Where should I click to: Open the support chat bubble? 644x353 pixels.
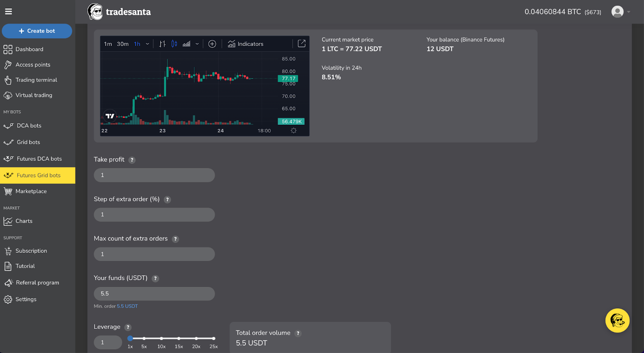click(617, 320)
